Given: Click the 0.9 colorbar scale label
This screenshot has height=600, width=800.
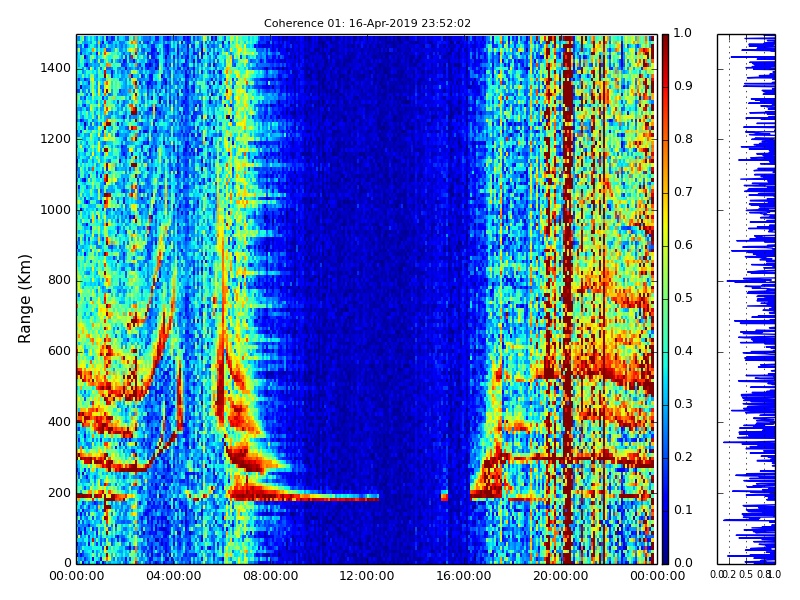Looking at the screenshot, I should click(x=683, y=86).
